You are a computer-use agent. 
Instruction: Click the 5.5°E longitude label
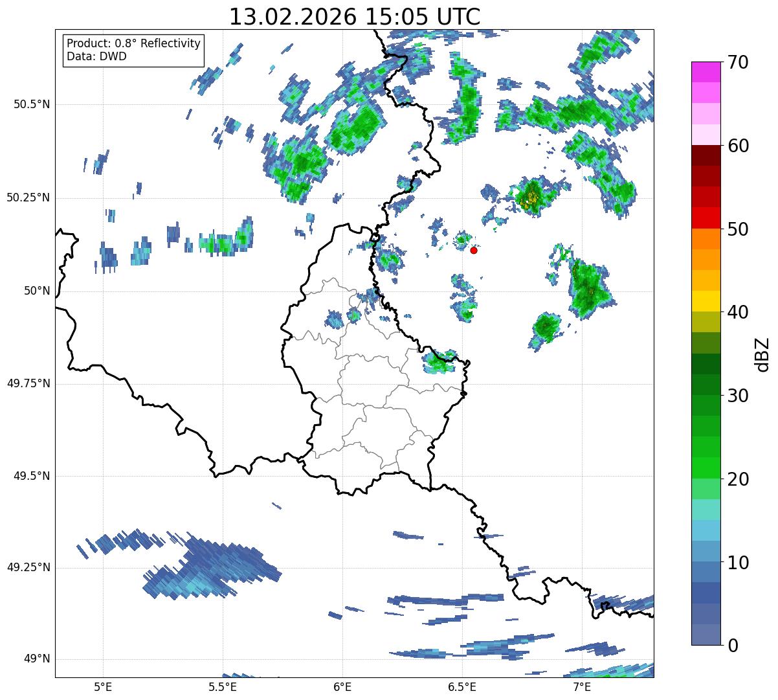pyautogui.click(x=223, y=687)
